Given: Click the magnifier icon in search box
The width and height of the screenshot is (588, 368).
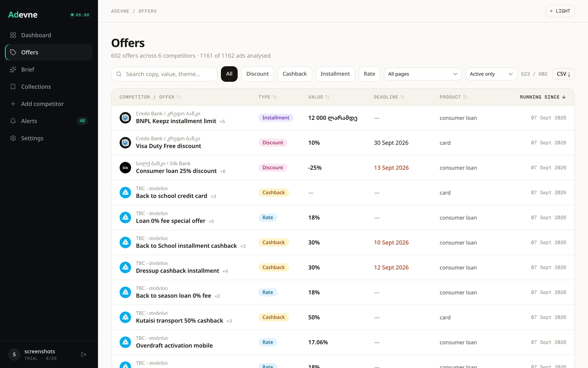Looking at the screenshot, I should click(x=119, y=74).
